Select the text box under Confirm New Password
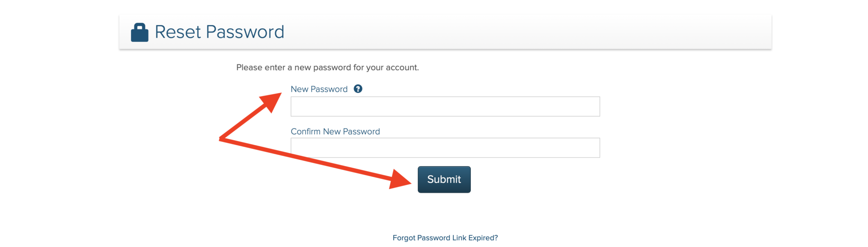 [x=445, y=148]
